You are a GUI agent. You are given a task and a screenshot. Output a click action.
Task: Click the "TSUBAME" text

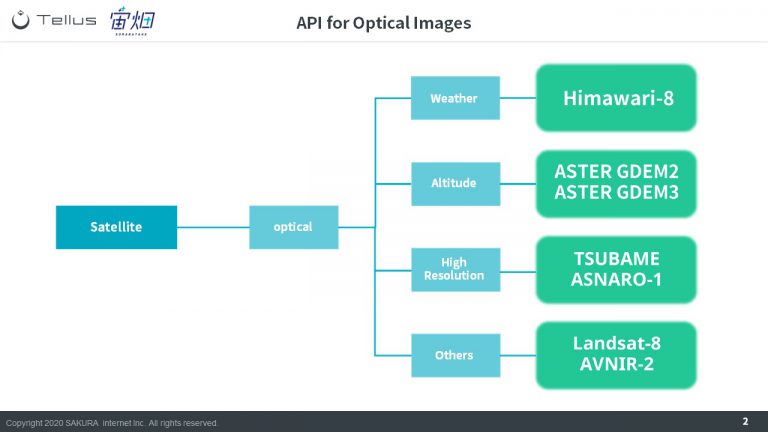[617, 259]
